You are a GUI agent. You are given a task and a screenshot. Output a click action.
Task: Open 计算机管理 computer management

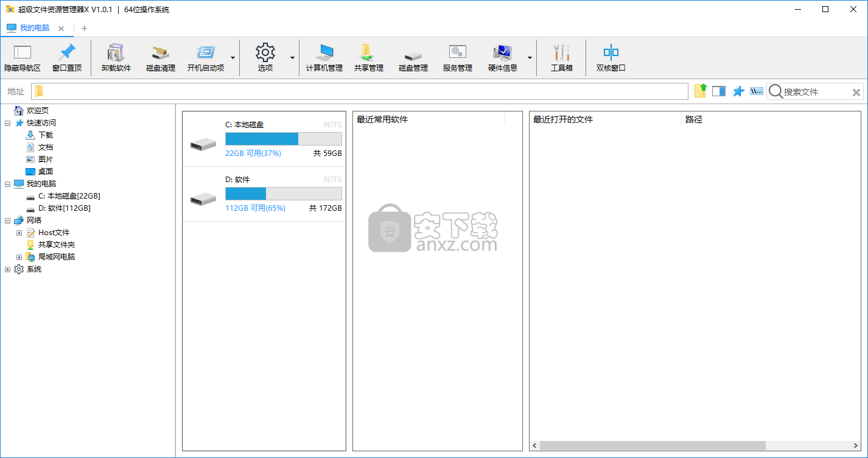pyautogui.click(x=324, y=58)
